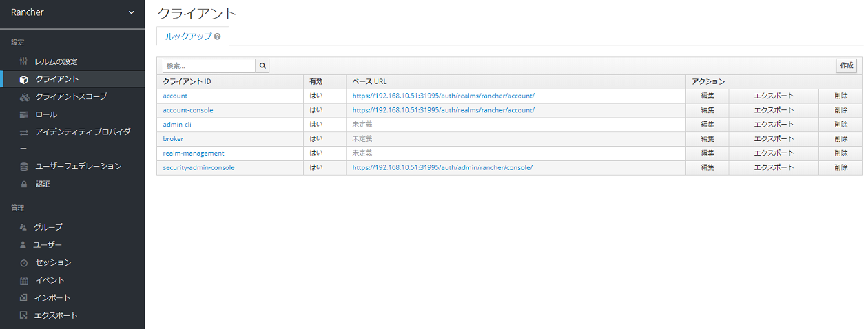This screenshot has width=868, height=329.
Task: Click the search magnifier button
Action: [262, 65]
